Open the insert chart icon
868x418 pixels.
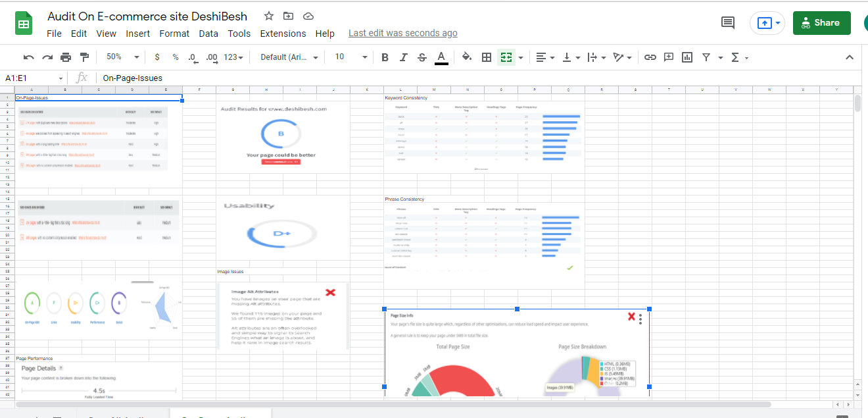[687, 57]
